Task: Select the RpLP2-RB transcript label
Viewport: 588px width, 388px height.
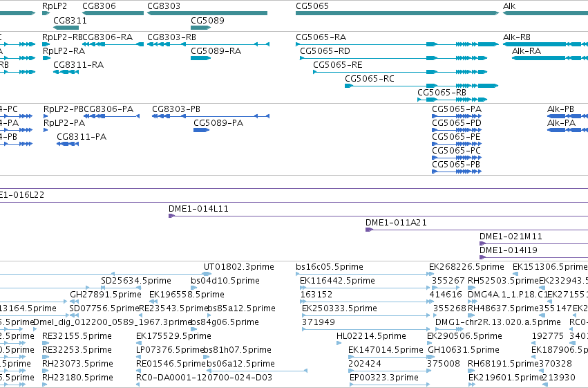Action: [x=62, y=37]
